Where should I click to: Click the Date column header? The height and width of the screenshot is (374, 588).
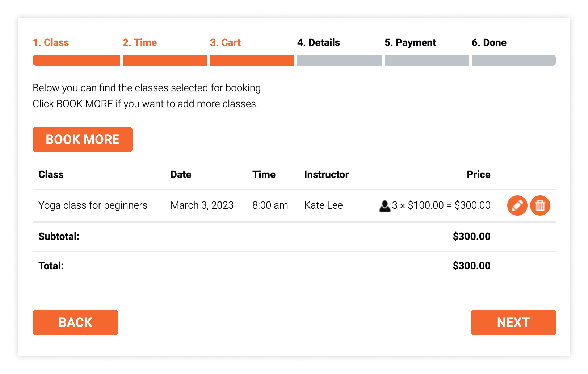(181, 175)
